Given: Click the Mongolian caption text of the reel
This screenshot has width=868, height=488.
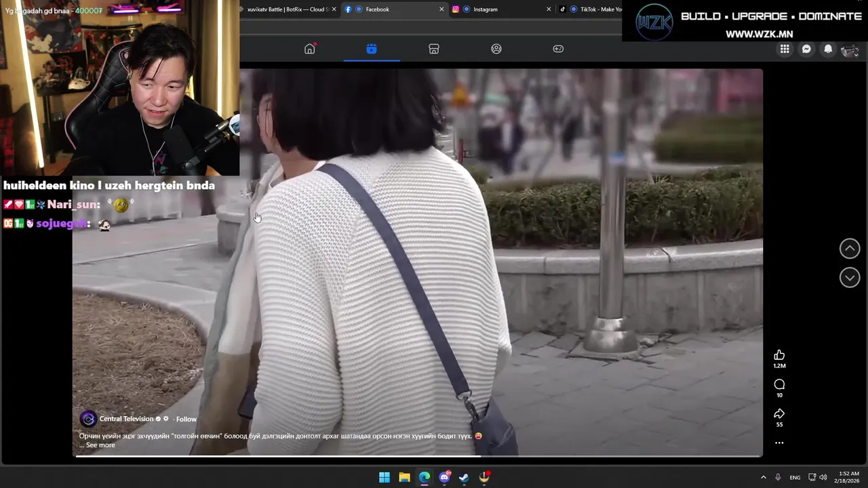Looking at the screenshot, I should click(x=275, y=436).
